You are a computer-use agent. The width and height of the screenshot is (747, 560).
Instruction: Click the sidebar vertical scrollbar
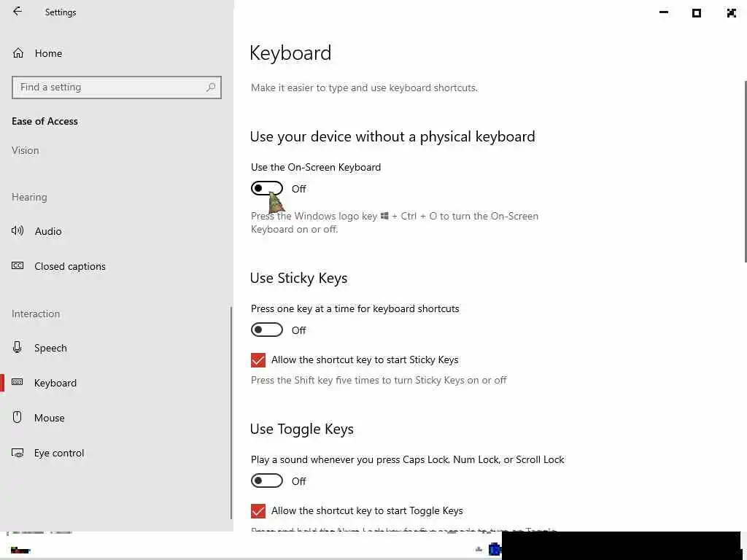click(231, 412)
